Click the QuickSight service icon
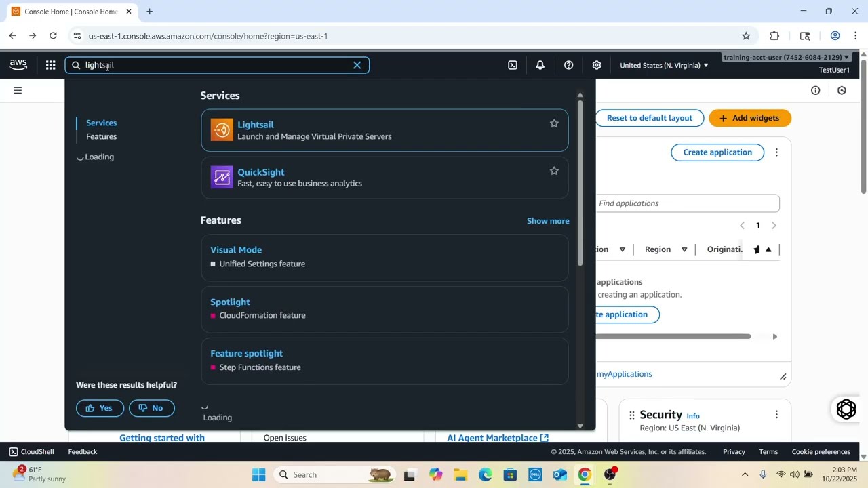The width and height of the screenshot is (868, 488). click(x=222, y=178)
